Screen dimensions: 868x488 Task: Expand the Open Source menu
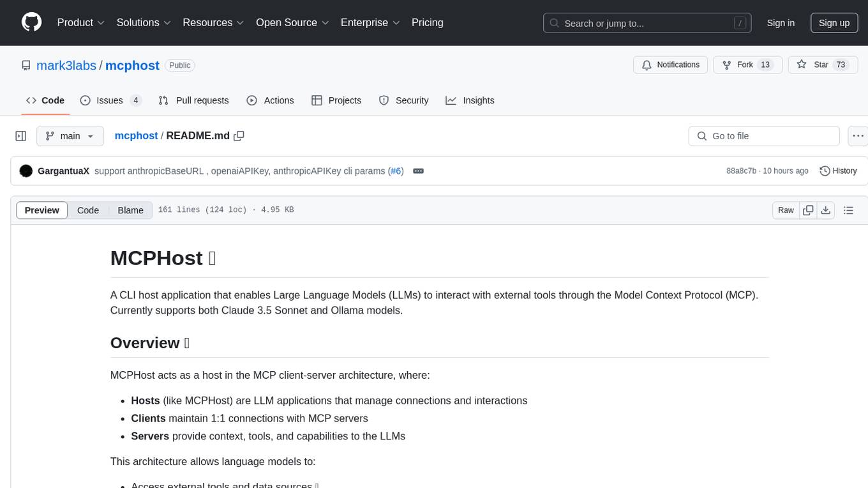click(292, 22)
